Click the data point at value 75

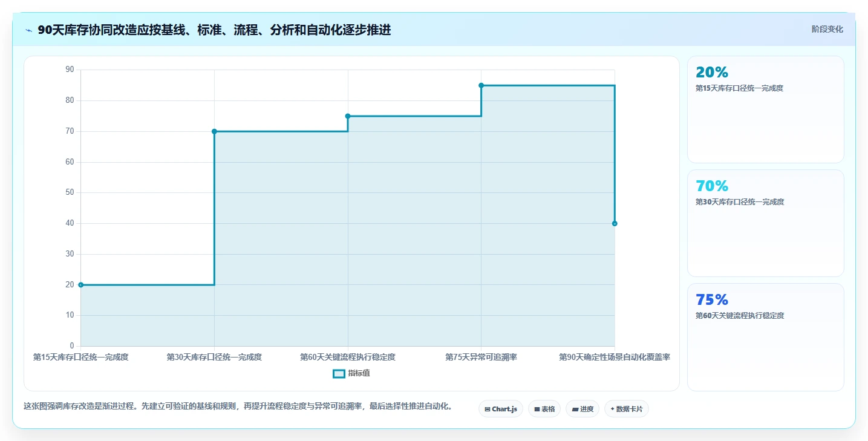point(348,116)
